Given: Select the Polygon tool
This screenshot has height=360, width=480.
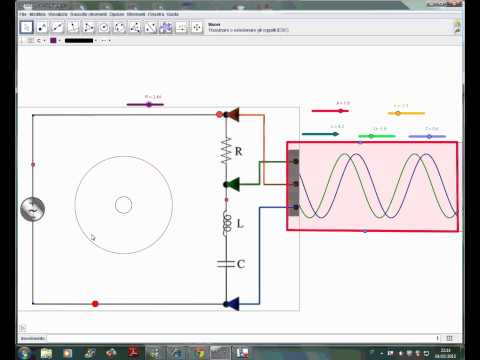Looking at the screenshot, I should pyautogui.click(x=88, y=27).
